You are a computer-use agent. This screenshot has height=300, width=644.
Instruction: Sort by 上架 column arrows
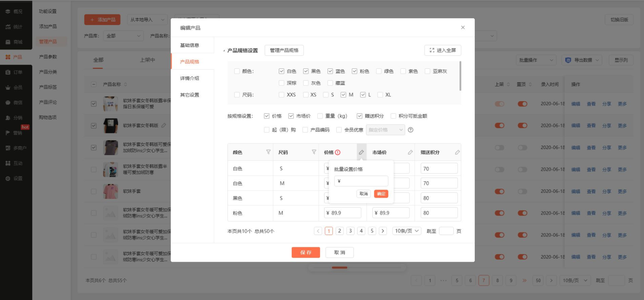click(x=508, y=84)
